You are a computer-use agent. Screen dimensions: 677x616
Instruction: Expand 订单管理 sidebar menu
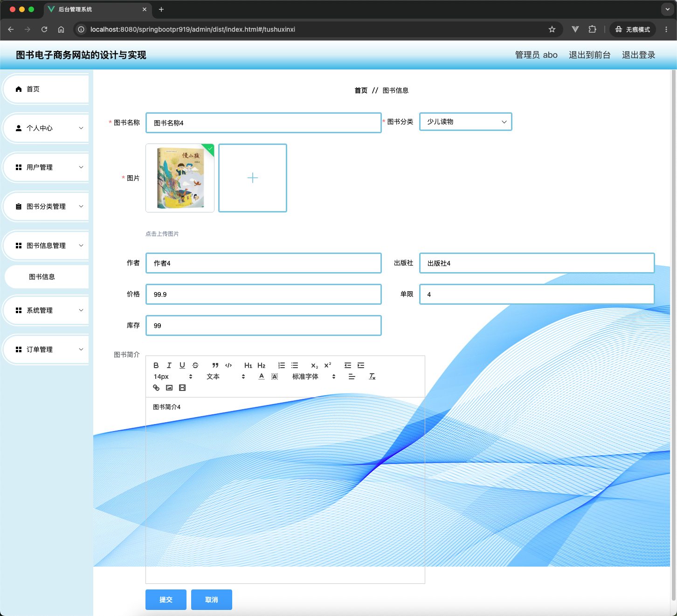[x=46, y=349]
